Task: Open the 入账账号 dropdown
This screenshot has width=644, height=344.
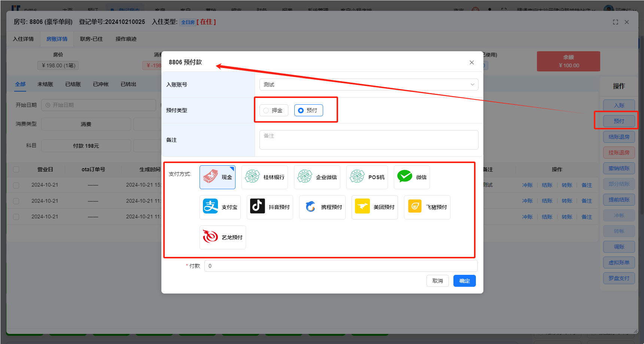Action: tap(368, 85)
